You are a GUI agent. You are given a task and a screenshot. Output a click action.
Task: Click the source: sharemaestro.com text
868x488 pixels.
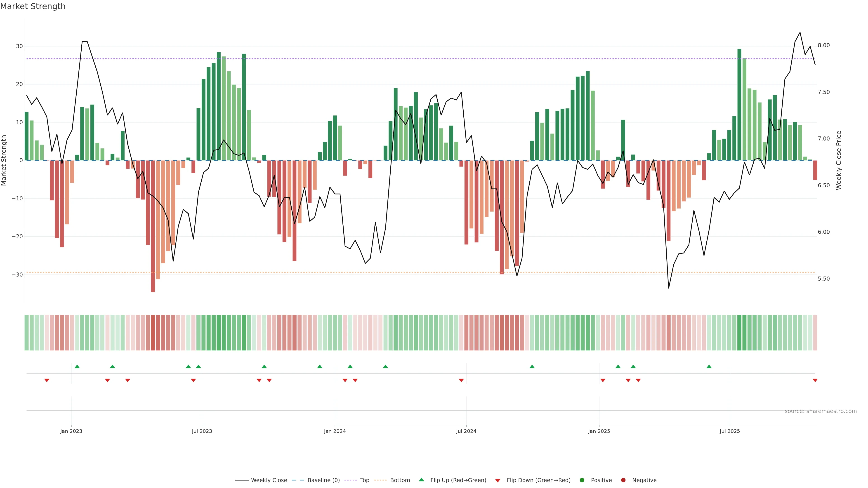coord(821,411)
